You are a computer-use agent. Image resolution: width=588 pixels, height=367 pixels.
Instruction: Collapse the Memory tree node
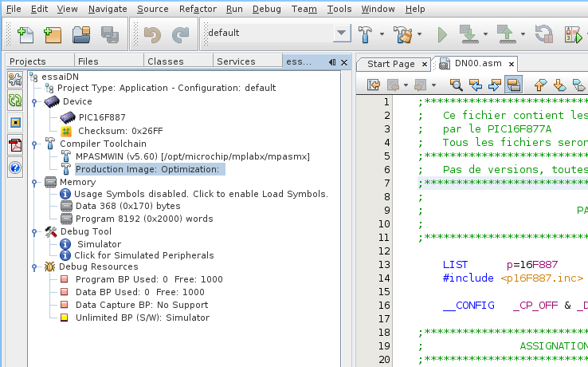(34, 183)
